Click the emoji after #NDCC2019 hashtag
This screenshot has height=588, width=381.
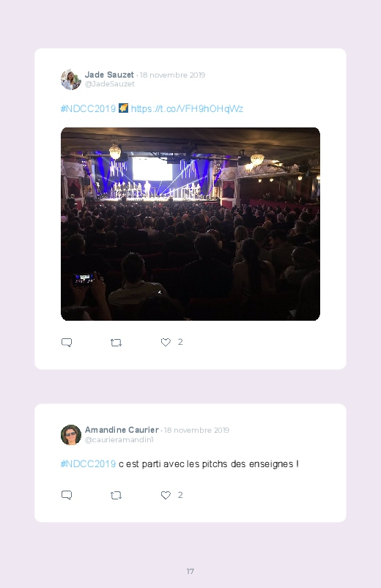(x=123, y=108)
